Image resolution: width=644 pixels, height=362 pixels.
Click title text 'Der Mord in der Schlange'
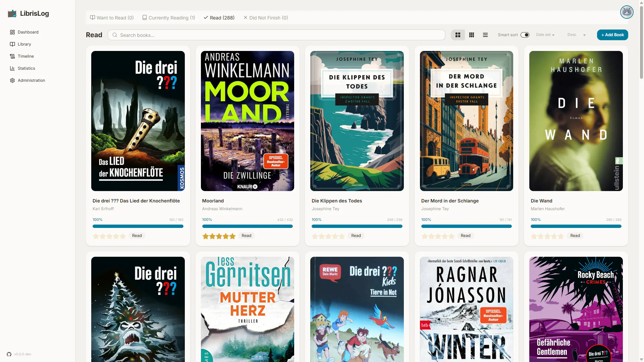[x=450, y=201]
